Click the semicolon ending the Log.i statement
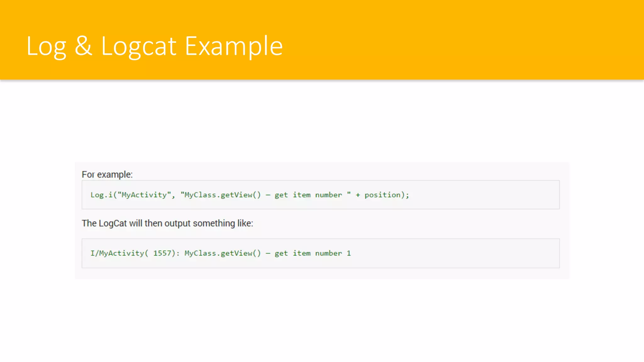This screenshot has height=362, width=644. pyautogui.click(x=408, y=195)
